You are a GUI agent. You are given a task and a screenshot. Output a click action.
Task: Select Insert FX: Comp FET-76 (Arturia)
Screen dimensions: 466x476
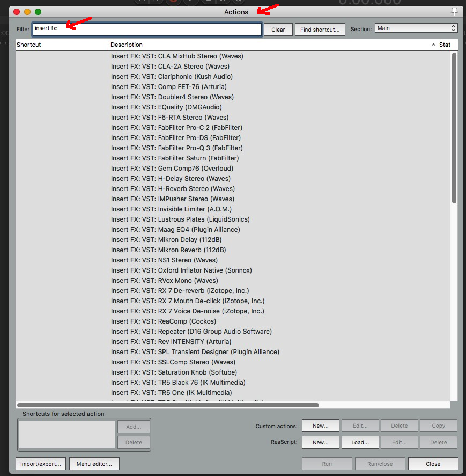169,87
